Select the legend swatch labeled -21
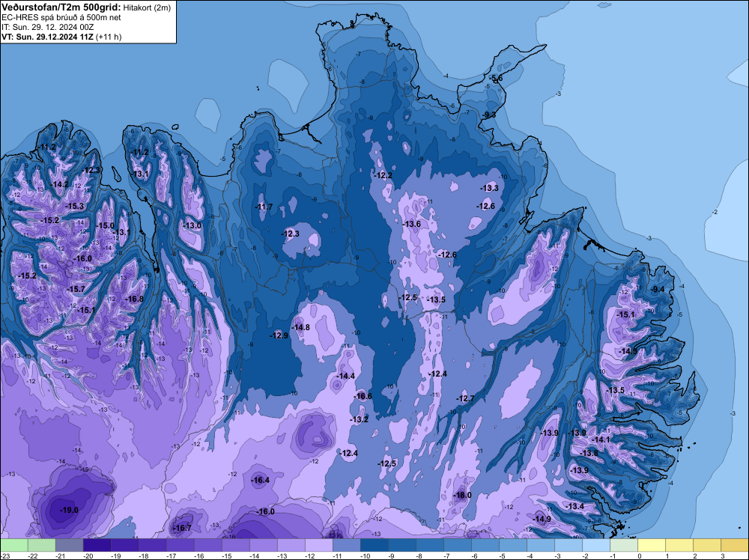 click(69, 545)
